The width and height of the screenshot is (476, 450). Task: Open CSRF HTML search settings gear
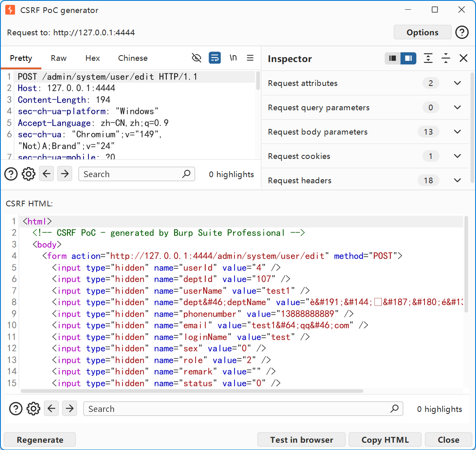pyautogui.click(x=33, y=409)
